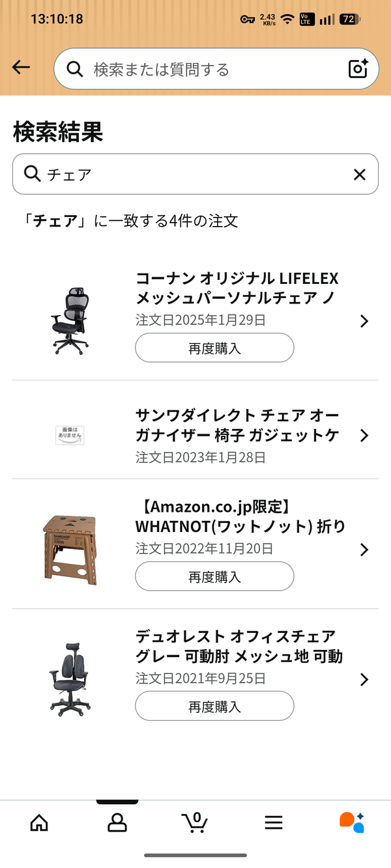The width and height of the screenshot is (391, 868).
Task: Expand the WHATNOT folding stool order
Action: [364, 550]
